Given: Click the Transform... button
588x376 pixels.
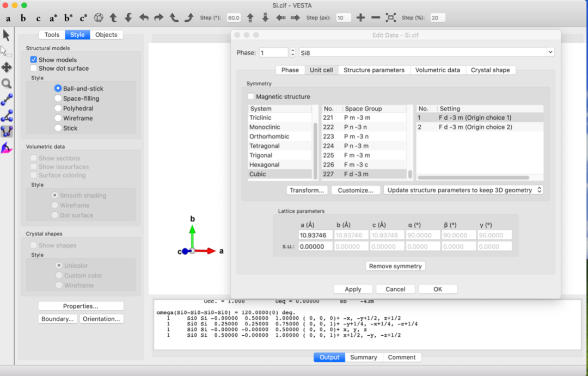Looking at the screenshot, I should point(307,190).
